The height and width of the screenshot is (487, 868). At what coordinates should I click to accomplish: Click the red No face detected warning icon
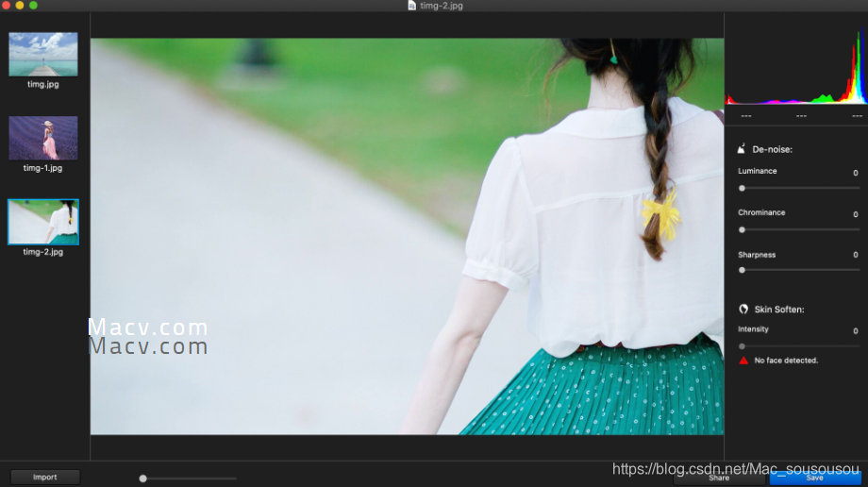coord(743,361)
